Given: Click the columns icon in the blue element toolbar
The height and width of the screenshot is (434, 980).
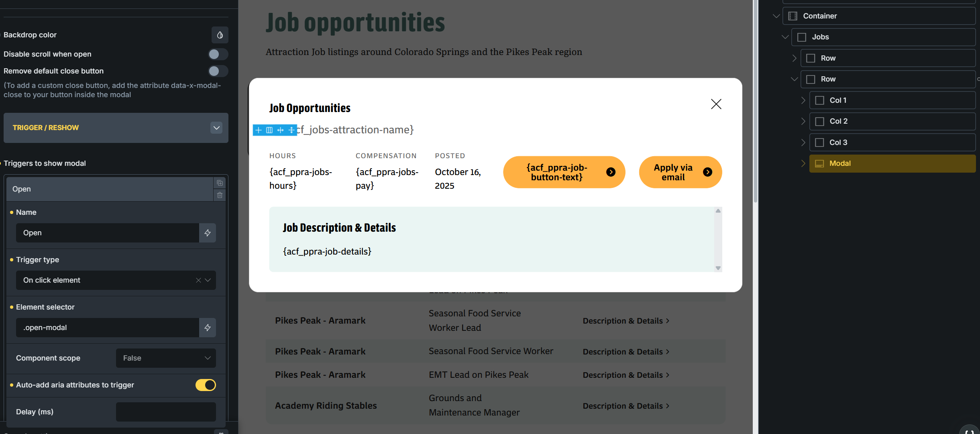Looking at the screenshot, I should (269, 130).
